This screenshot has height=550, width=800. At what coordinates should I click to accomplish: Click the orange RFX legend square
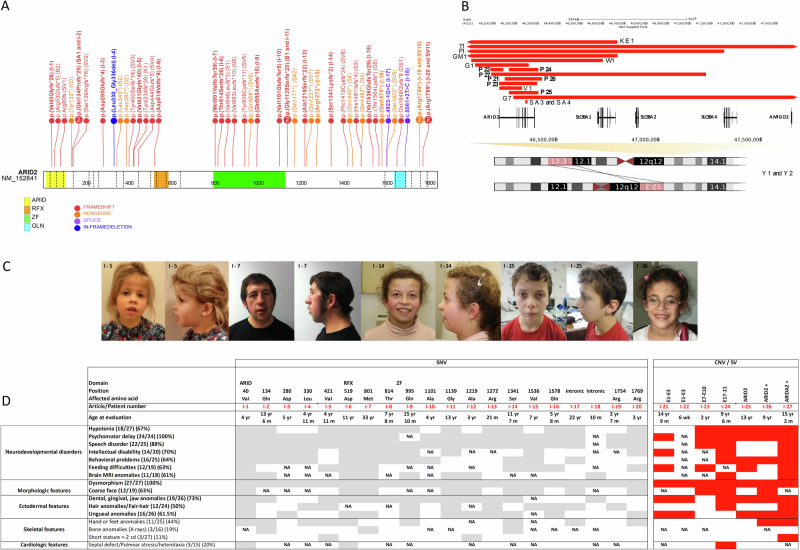click(x=27, y=209)
